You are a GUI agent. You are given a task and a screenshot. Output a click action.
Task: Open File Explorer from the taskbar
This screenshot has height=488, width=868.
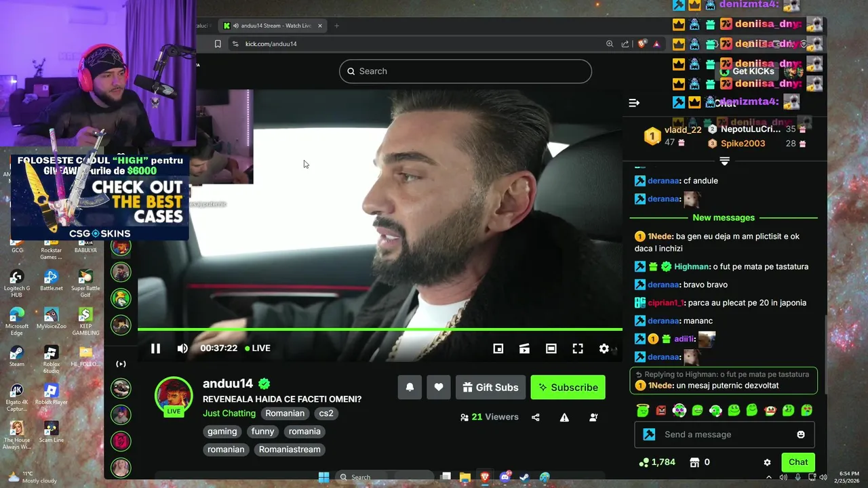pos(465,477)
